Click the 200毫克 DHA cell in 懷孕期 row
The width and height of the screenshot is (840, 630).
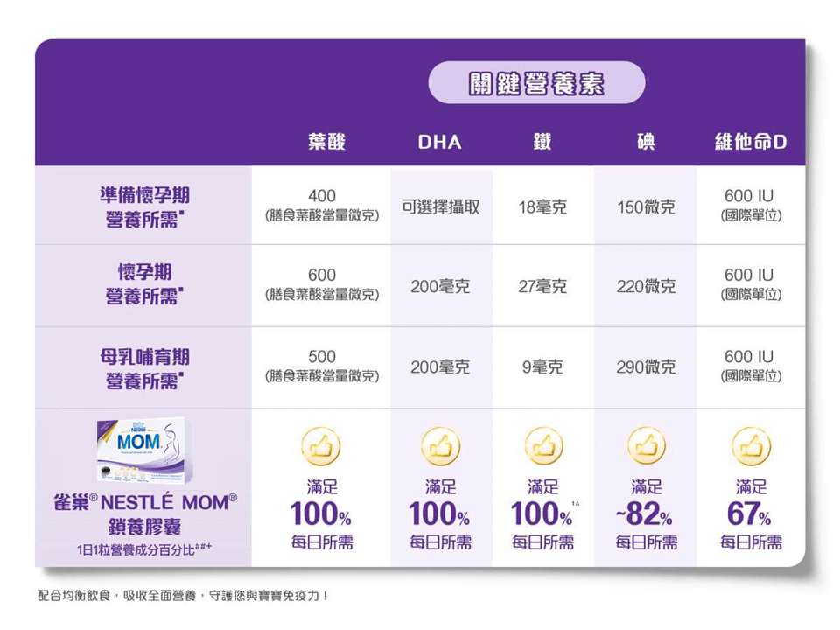[440, 286]
